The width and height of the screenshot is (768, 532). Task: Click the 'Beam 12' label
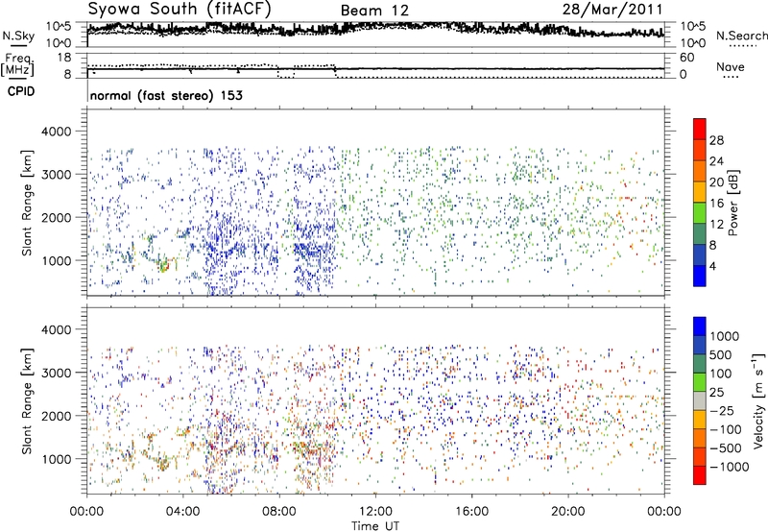[x=374, y=11]
